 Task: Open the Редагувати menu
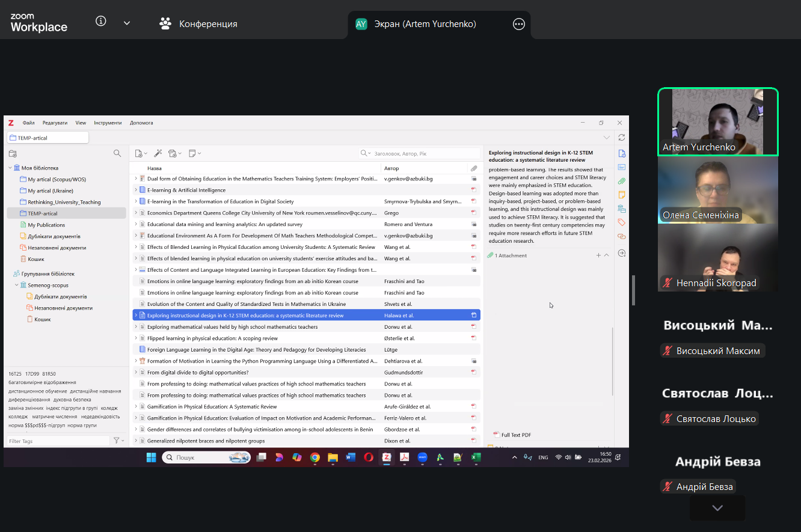coord(55,123)
